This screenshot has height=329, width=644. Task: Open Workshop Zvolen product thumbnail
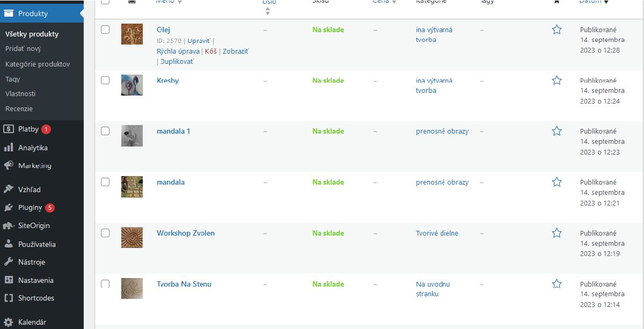click(x=132, y=237)
